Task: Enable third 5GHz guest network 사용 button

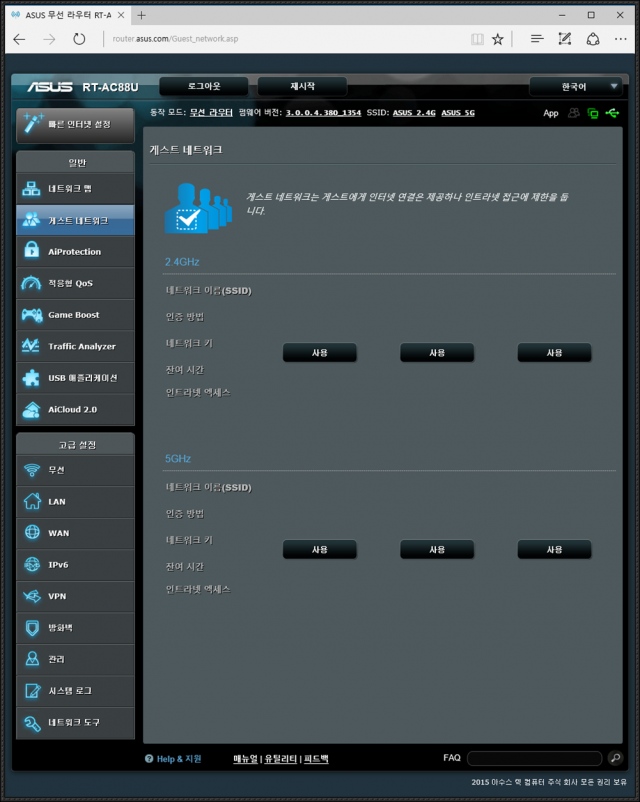Action: pyautogui.click(x=554, y=549)
